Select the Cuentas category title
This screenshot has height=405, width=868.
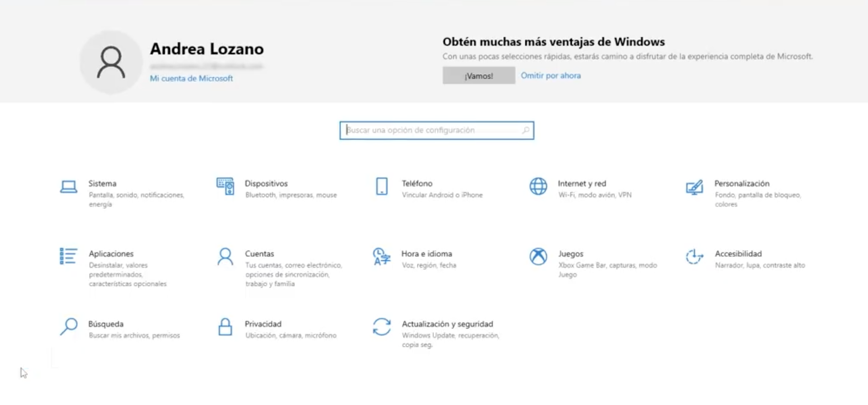259,253
